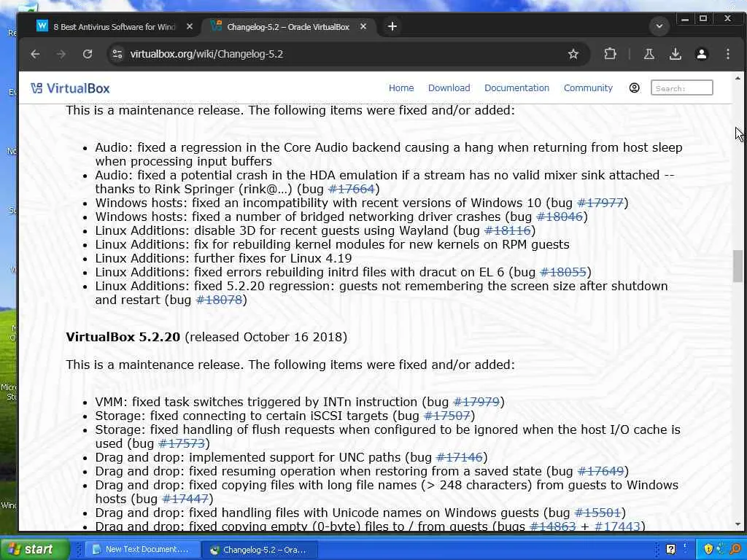
Task: Open bug link #15501
Action: 598,513
